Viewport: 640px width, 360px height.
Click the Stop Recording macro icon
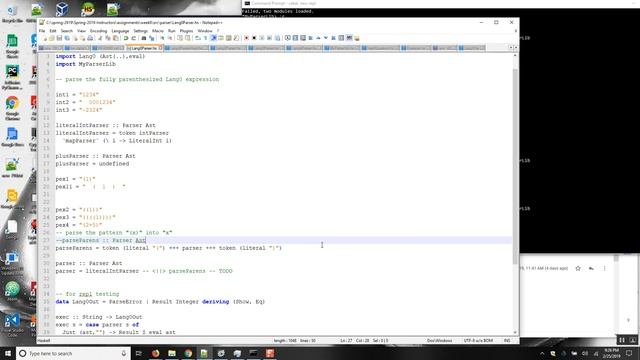(x=254, y=38)
